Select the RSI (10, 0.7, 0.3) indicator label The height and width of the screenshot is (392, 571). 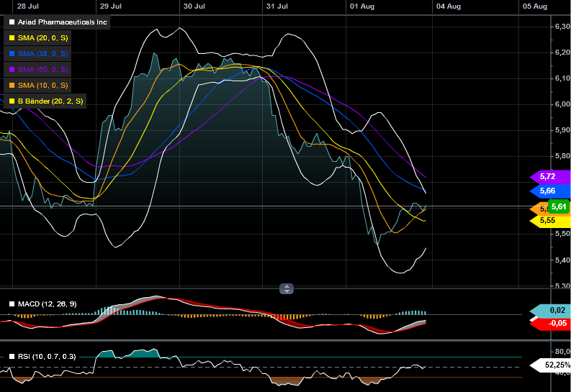coord(48,356)
